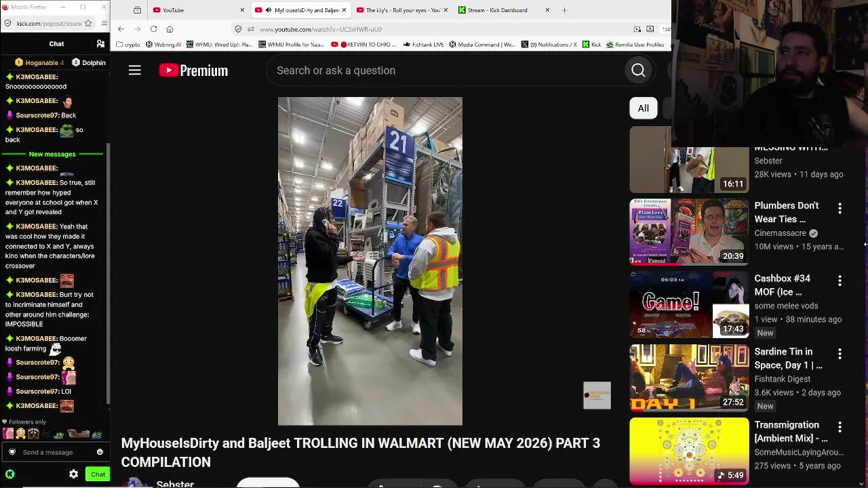Go to the browser home page
This screenshot has height=488, width=868.
(170, 29)
